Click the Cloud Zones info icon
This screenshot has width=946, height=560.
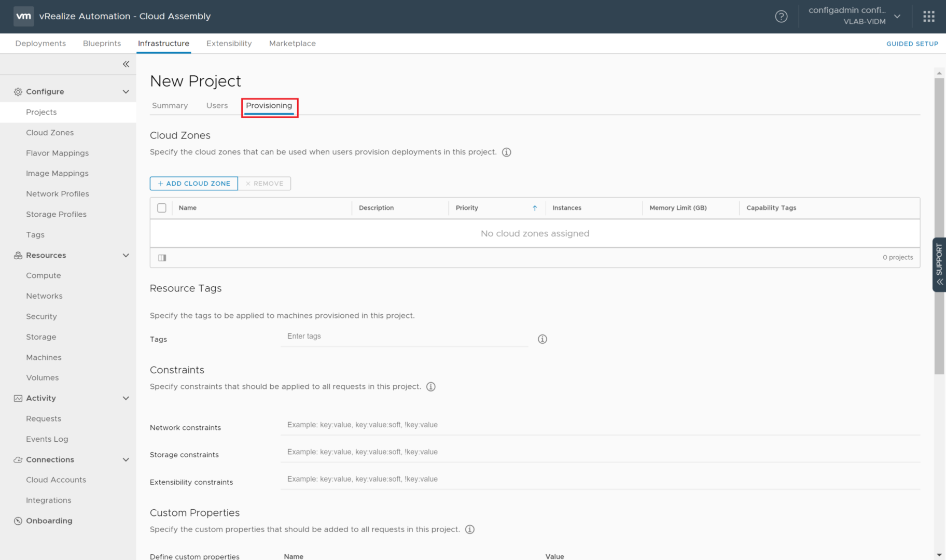click(507, 152)
